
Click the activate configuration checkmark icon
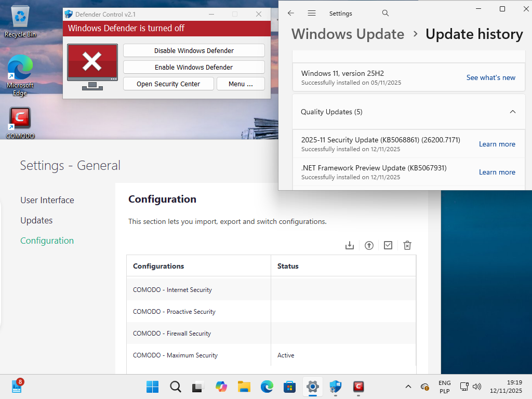(x=388, y=245)
